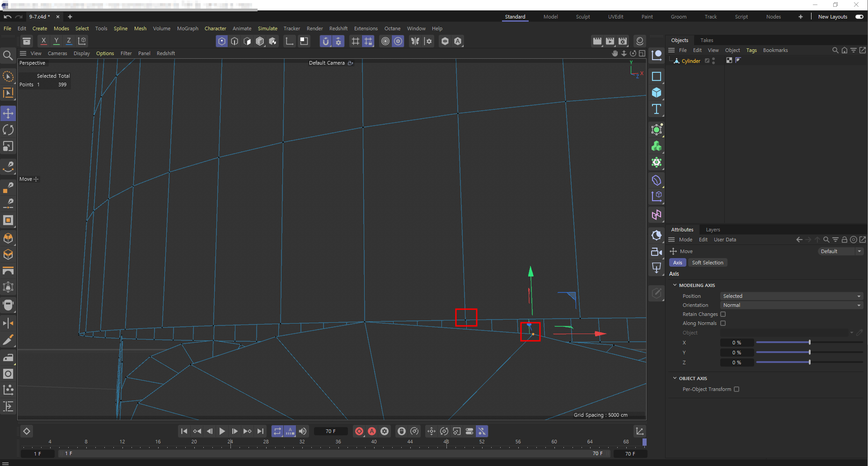The height and width of the screenshot is (466, 868).
Task: Open the viewport hamburger menu icon
Action: 23,53
